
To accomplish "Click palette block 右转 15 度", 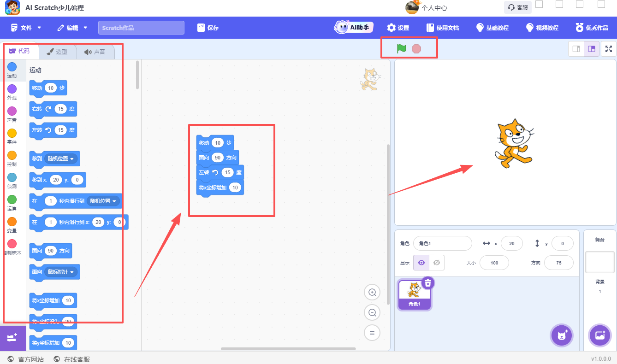I will pos(53,109).
